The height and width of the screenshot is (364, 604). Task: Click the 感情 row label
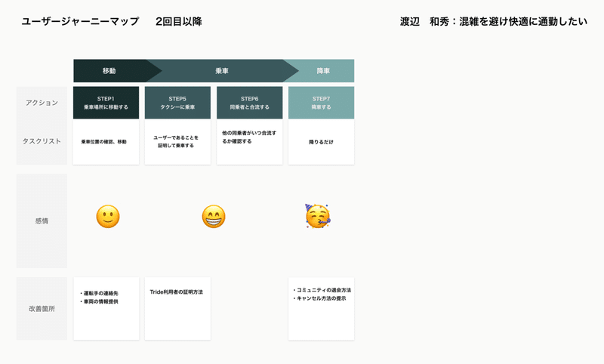point(42,221)
